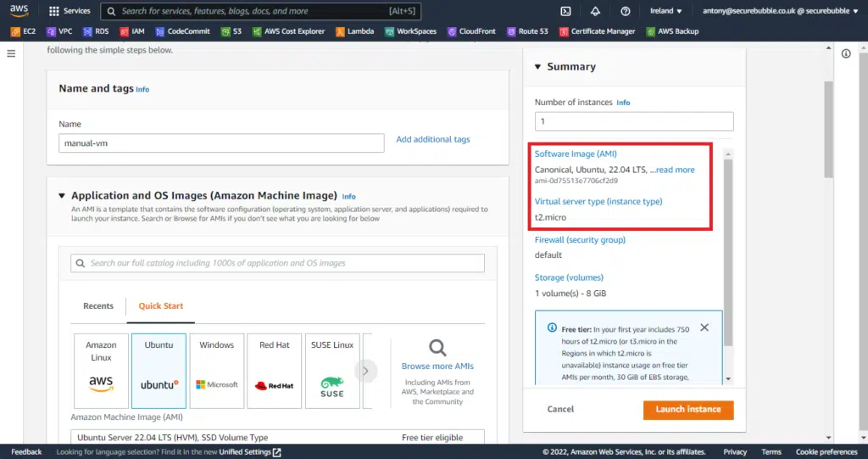Open S3 shortcut in favorites bar

pyautogui.click(x=231, y=31)
